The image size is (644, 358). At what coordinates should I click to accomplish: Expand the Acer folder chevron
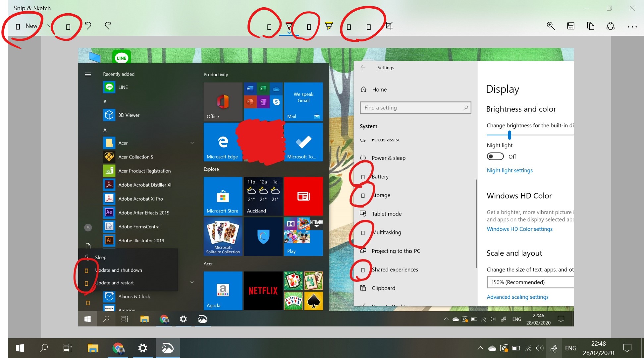pyautogui.click(x=192, y=143)
